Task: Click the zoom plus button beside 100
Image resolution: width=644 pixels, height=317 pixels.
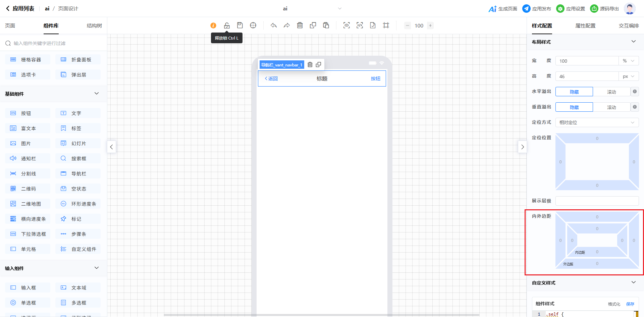Action: (x=430, y=25)
